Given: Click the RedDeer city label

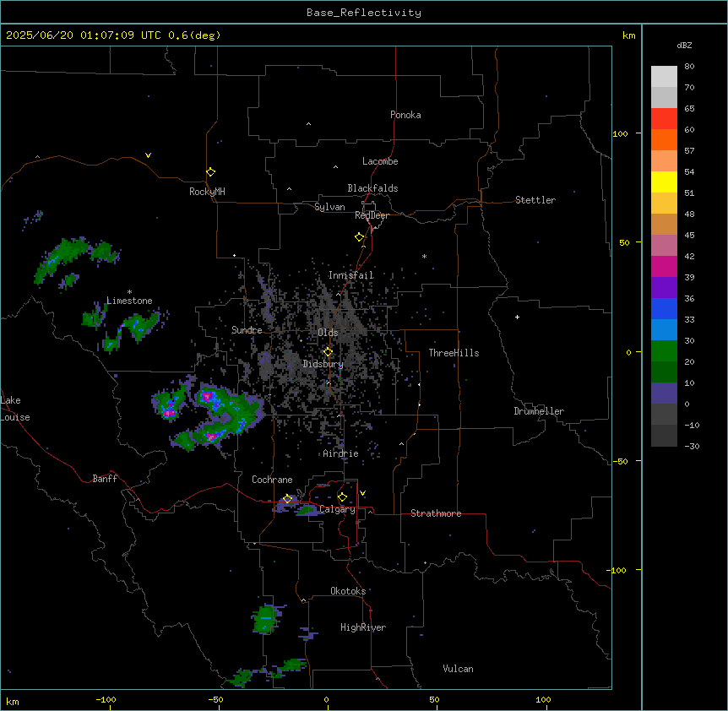Looking at the screenshot, I should click(372, 215).
